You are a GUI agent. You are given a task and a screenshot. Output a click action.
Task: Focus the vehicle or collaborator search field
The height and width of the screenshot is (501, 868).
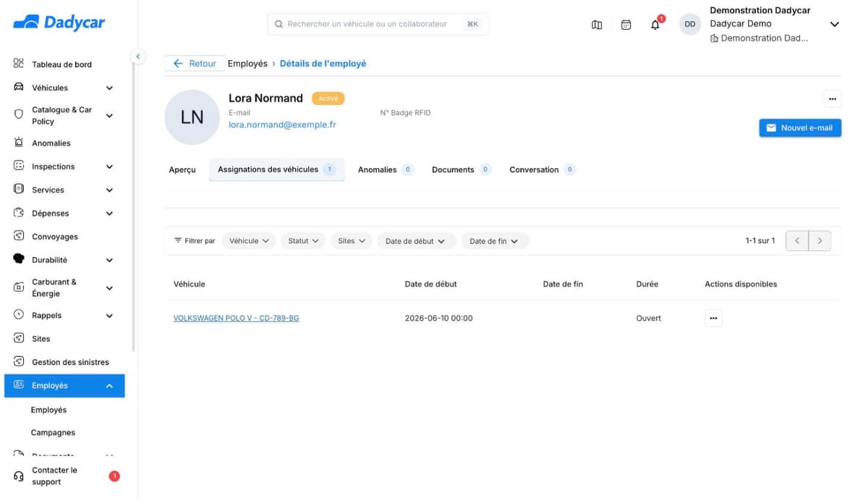point(378,24)
